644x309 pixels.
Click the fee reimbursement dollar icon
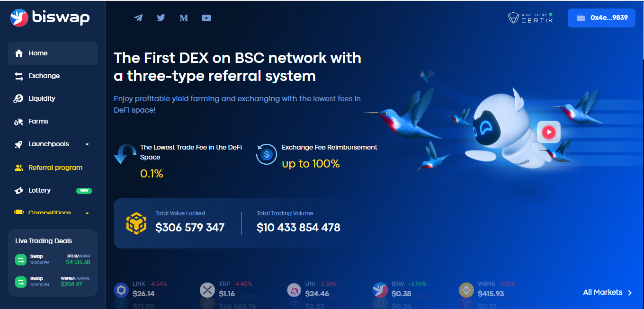[267, 154]
